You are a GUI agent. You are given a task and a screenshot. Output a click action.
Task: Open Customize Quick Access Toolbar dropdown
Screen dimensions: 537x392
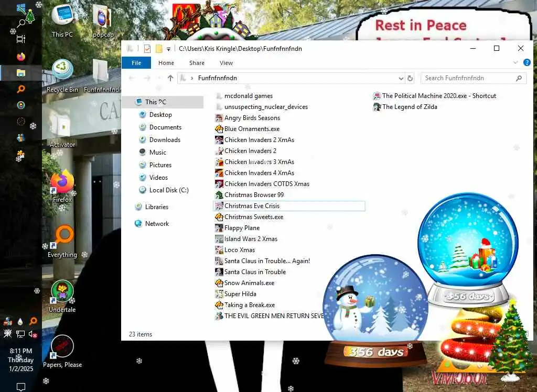click(168, 49)
